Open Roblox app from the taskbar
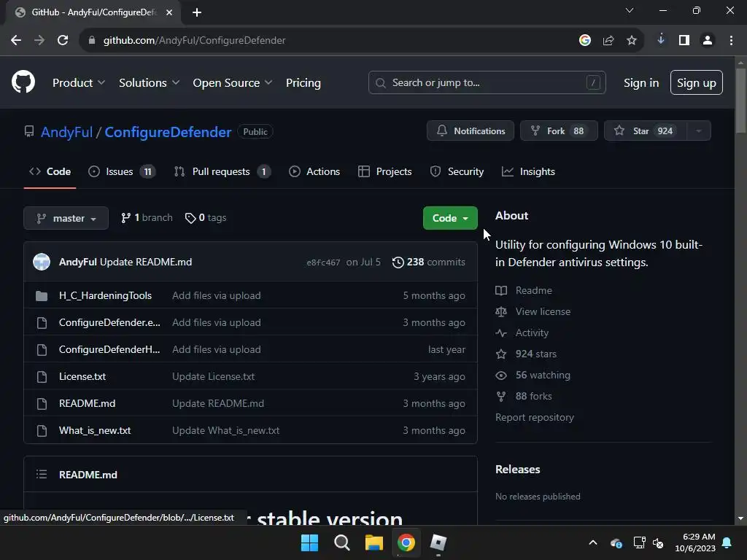Viewport: 747px width, 560px height. click(x=438, y=542)
